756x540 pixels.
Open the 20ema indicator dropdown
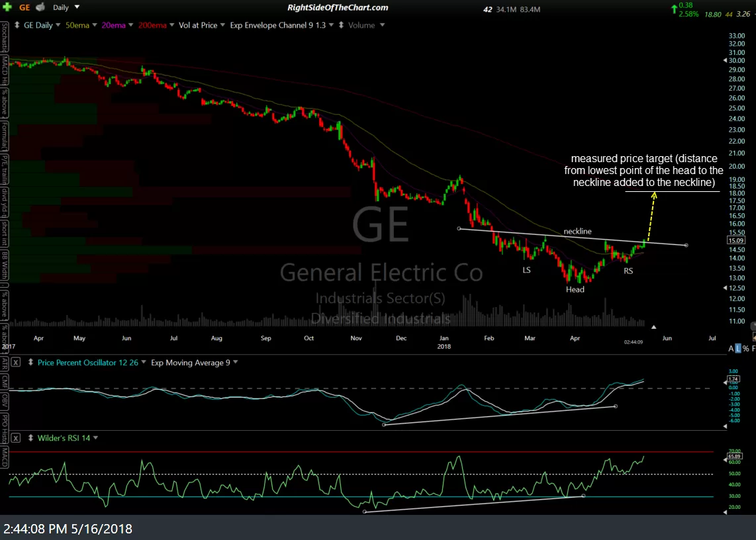coord(130,25)
